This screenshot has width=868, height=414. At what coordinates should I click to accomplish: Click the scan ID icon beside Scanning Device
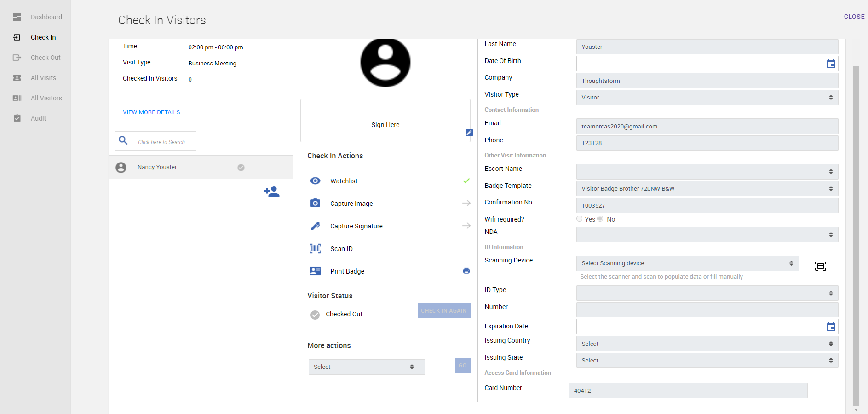pyautogui.click(x=820, y=266)
